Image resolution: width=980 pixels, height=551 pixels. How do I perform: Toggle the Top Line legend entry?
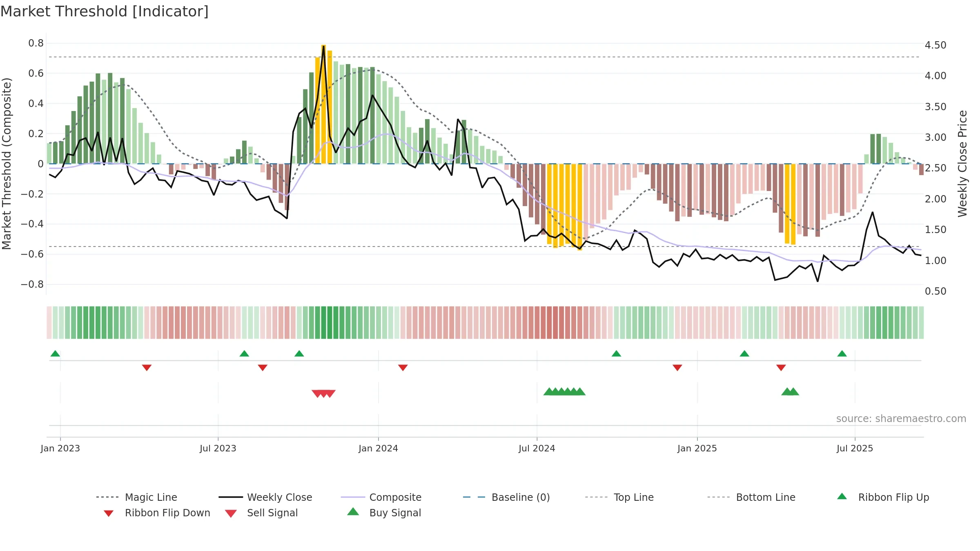pyautogui.click(x=619, y=497)
